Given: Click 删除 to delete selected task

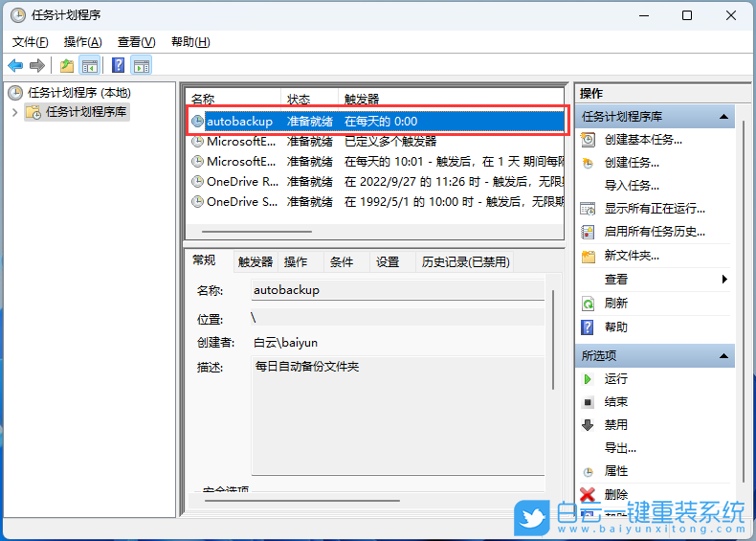Looking at the screenshot, I should pos(615,495).
